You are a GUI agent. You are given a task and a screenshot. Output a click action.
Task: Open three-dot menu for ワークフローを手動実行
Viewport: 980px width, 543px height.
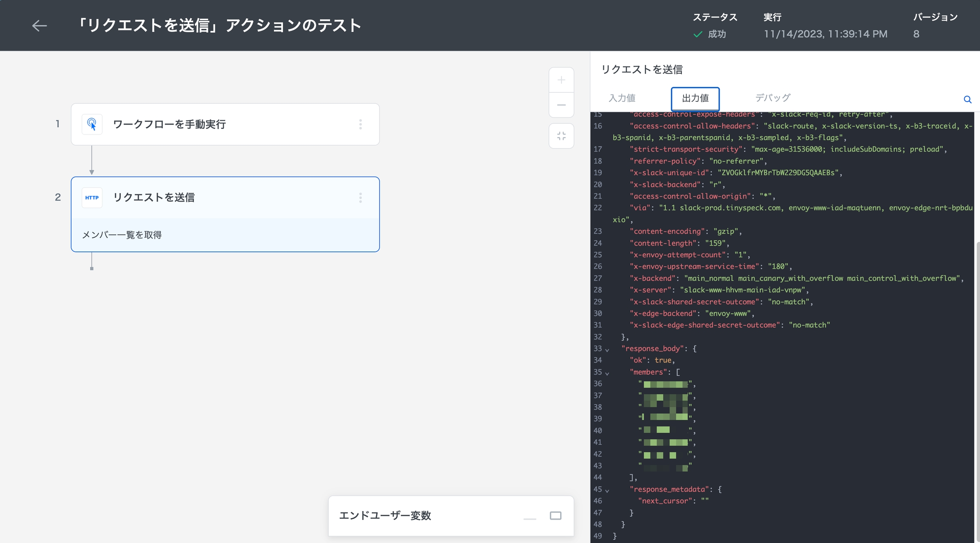[360, 124]
